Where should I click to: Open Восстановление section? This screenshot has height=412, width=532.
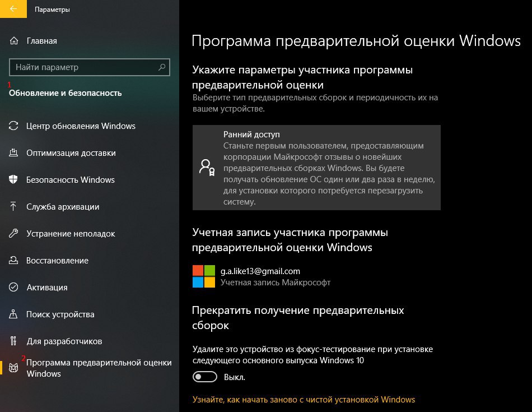(57, 261)
